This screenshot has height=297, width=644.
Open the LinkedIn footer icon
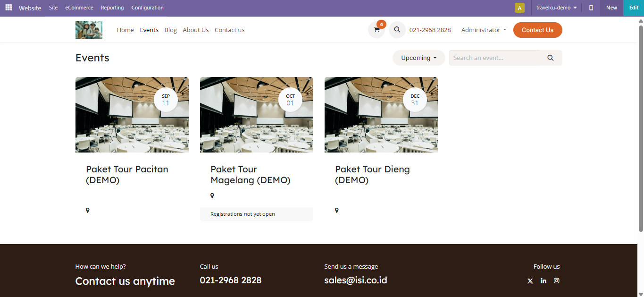(x=544, y=280)
